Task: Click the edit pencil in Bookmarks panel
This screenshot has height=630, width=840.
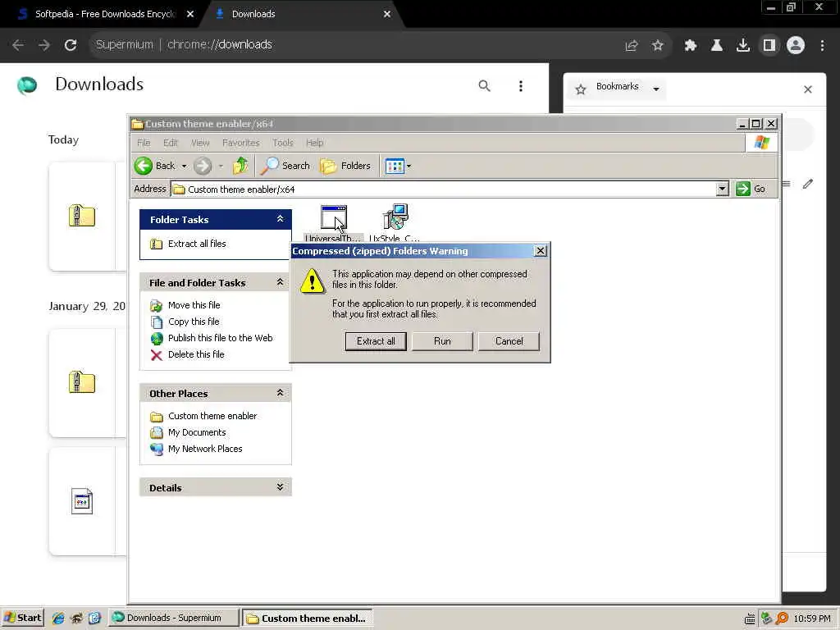Action: click(808, 185)
